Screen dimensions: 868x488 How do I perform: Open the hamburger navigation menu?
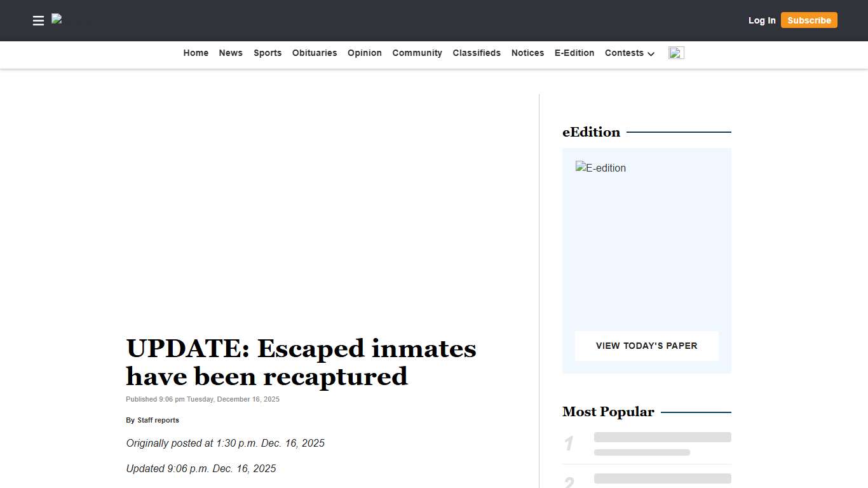(38, 20)
